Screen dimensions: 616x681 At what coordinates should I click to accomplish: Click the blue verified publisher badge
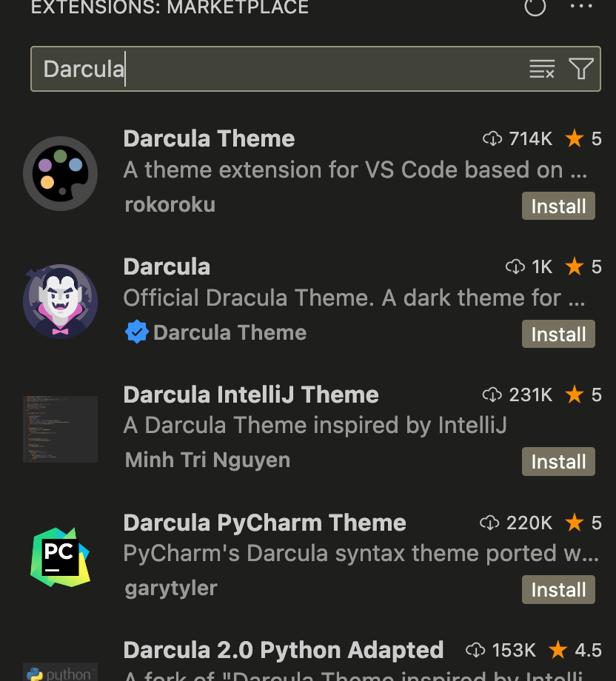(x=136, y=332)
